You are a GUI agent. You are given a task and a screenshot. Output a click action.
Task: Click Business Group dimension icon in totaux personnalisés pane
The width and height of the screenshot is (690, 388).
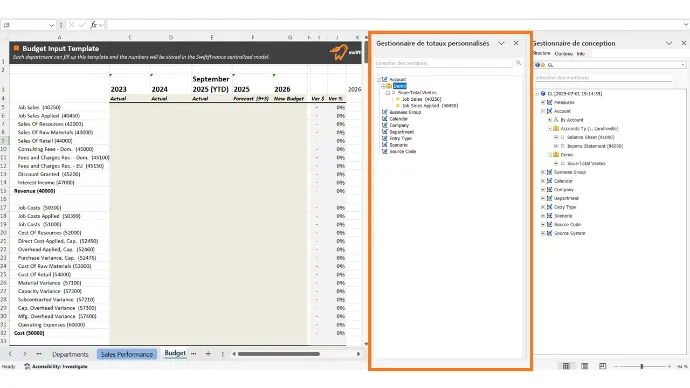[x=385, y=112]
